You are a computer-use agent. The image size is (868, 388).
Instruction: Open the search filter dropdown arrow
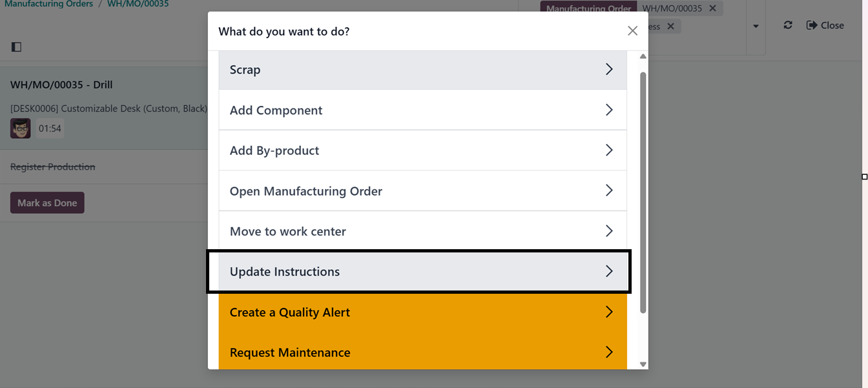tap(756, 26)
